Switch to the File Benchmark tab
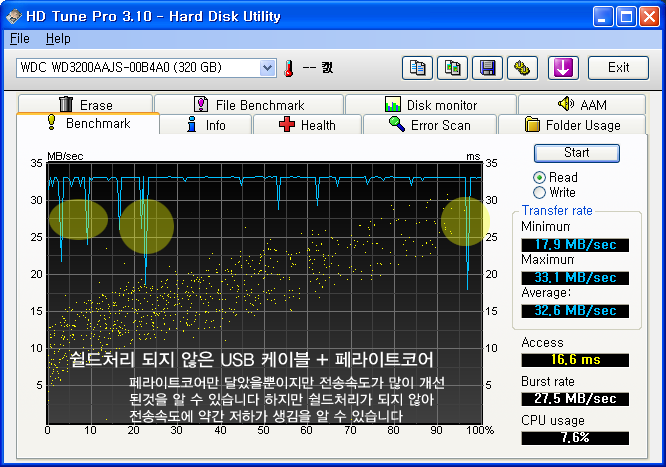Screen dimensions: 666x467 point(249,104)
